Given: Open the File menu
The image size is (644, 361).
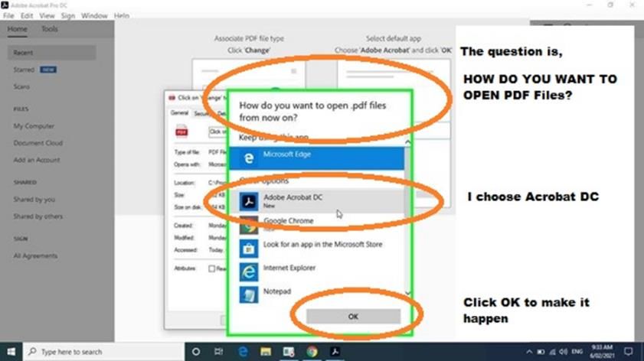Looking at the screenshot, I should pyautogui.click(x=8, y=15).
